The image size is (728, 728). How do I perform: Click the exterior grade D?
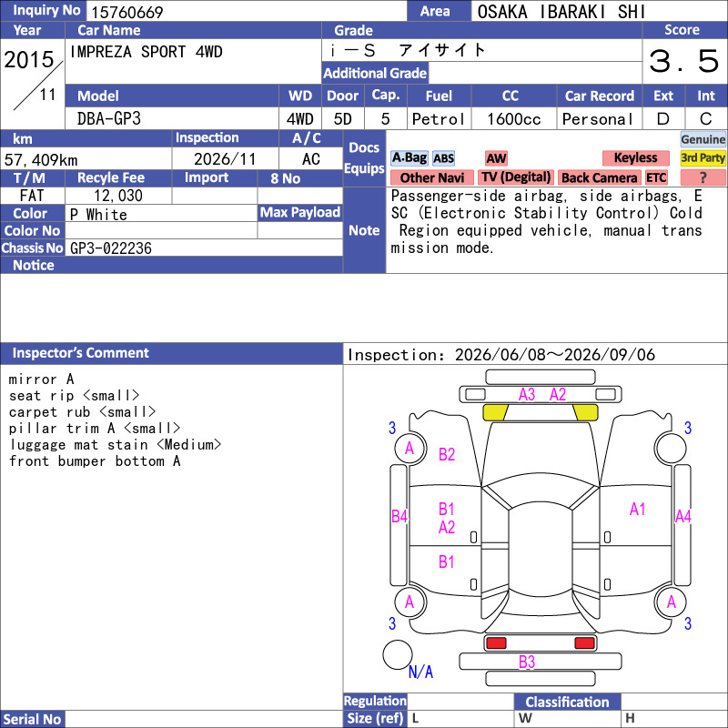tap(663, 119)
